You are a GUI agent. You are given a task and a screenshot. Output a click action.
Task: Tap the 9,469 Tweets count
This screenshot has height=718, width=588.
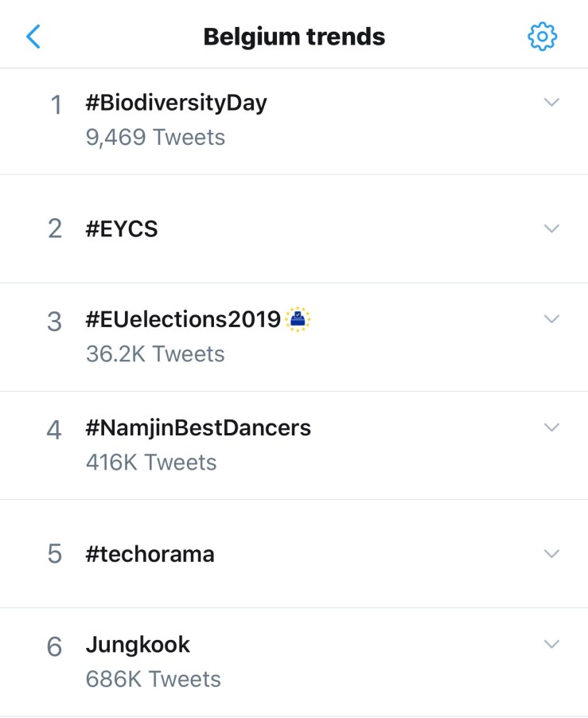tap(155, 137)
